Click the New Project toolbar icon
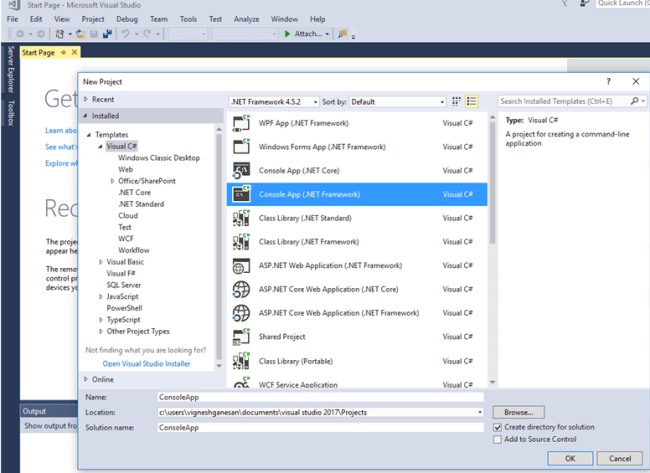This screenshot has height=473, width=650. pos(60,34)
